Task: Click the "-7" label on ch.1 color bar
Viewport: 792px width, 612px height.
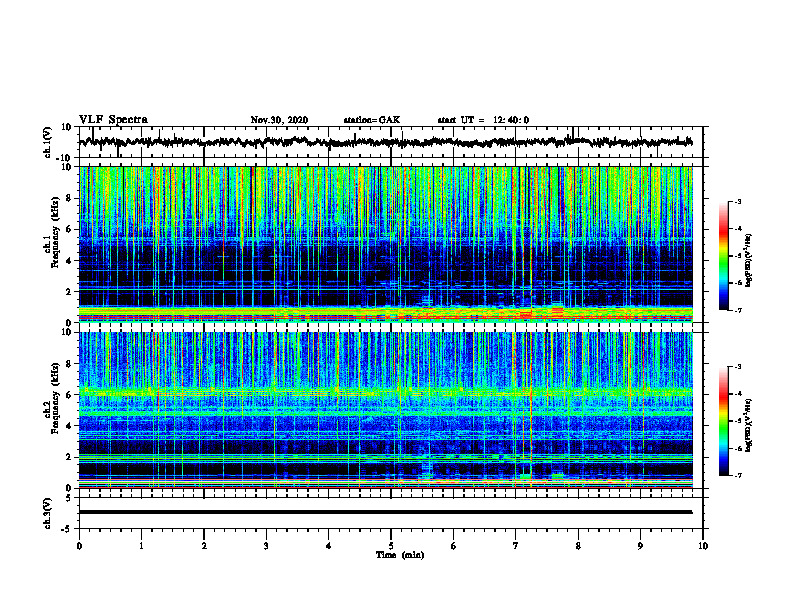Action: 738,310
